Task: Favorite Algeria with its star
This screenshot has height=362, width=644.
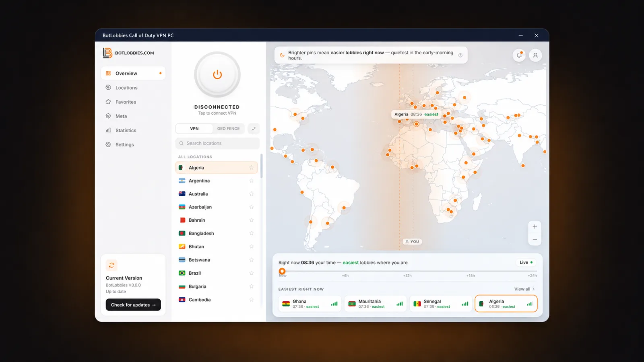Action: 251,168
